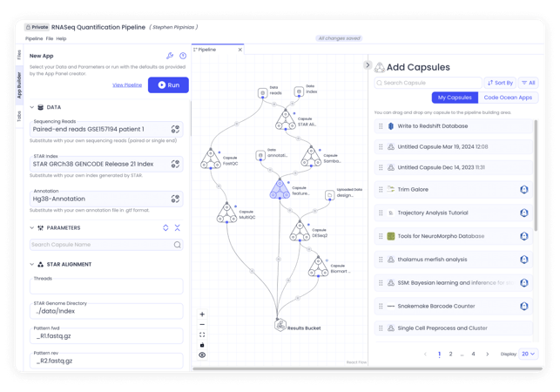Click the capsule list vertical scrollbar
Image resolution: width=560 pixels, height=392 pixels.
[x=536, y=175]
